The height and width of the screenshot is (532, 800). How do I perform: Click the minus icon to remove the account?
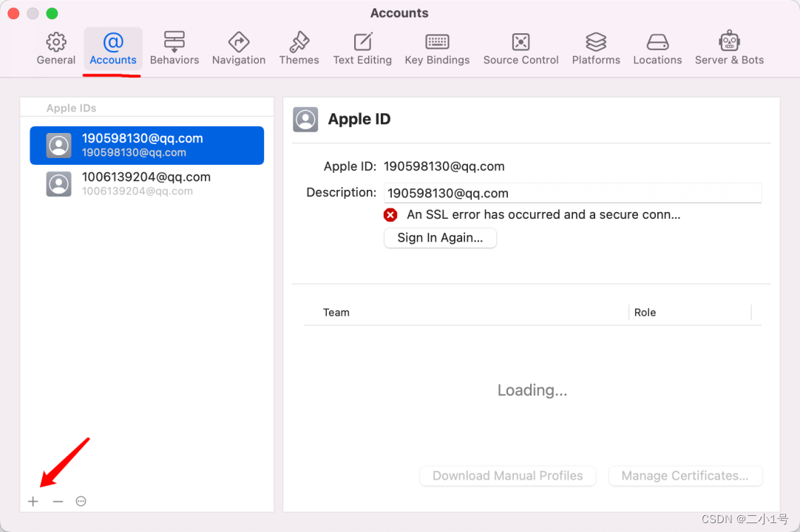coord(58,502)
